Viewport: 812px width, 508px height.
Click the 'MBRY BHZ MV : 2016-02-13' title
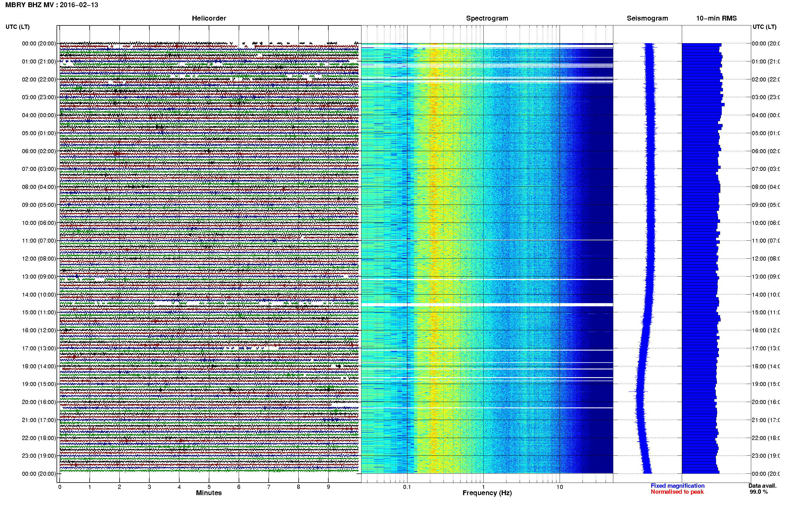(x=52, y=5)
